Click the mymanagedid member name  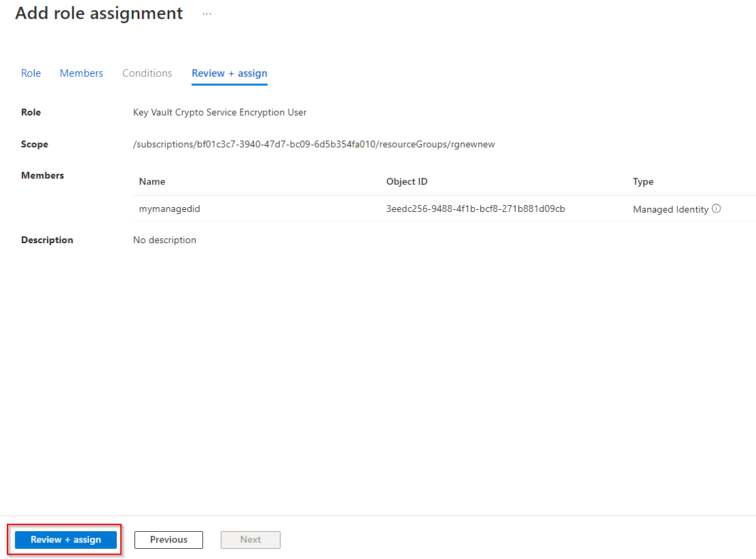(x=170, y=209)
